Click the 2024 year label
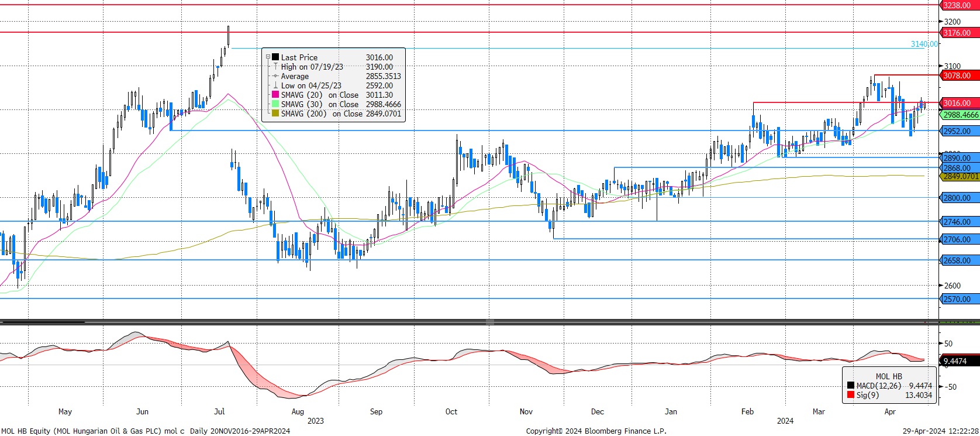Screen dimensions: 980x436 [x=785, y=421]
